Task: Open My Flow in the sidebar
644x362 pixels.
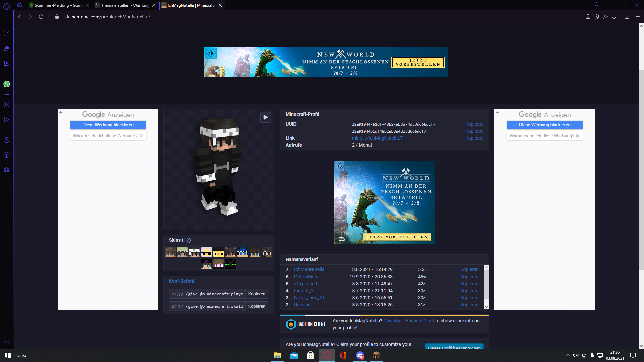Action: [x=7, y=120]
